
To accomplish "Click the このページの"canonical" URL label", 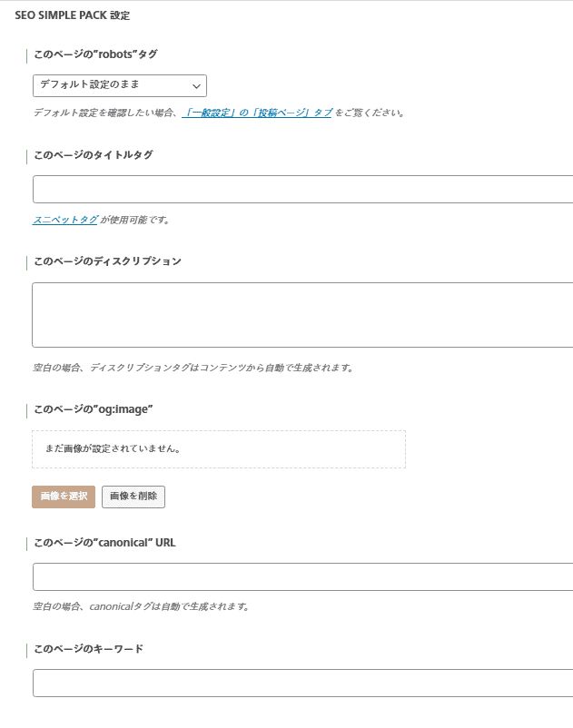I will (104, 543).
